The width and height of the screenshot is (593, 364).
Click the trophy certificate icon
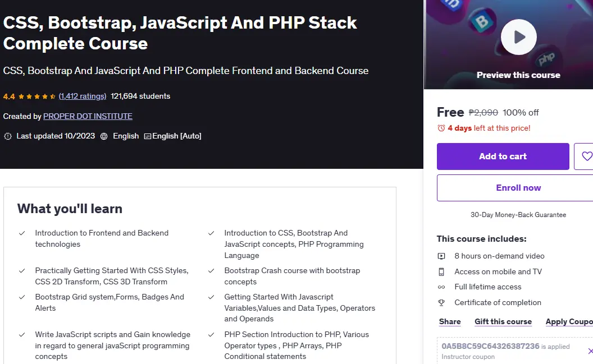(x=441, y=302)
